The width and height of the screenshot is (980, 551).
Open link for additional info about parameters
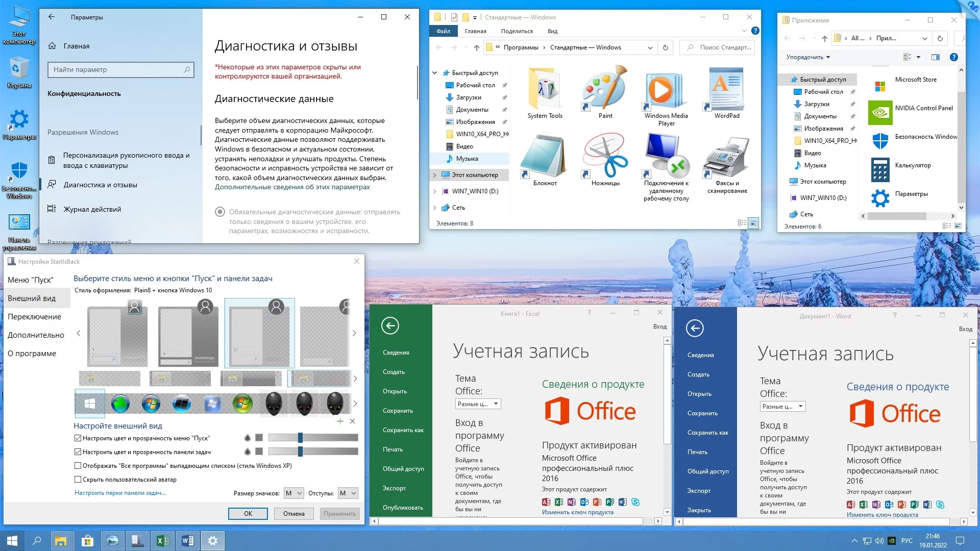292,187
